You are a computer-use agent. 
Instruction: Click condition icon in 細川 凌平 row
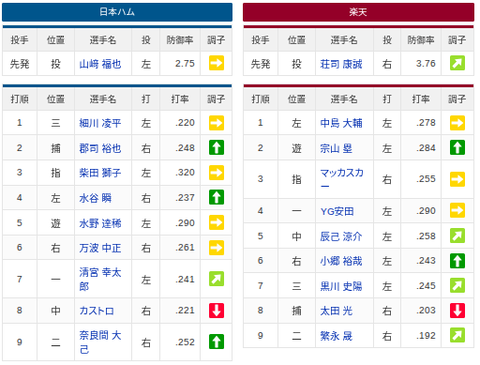[216, 123]
